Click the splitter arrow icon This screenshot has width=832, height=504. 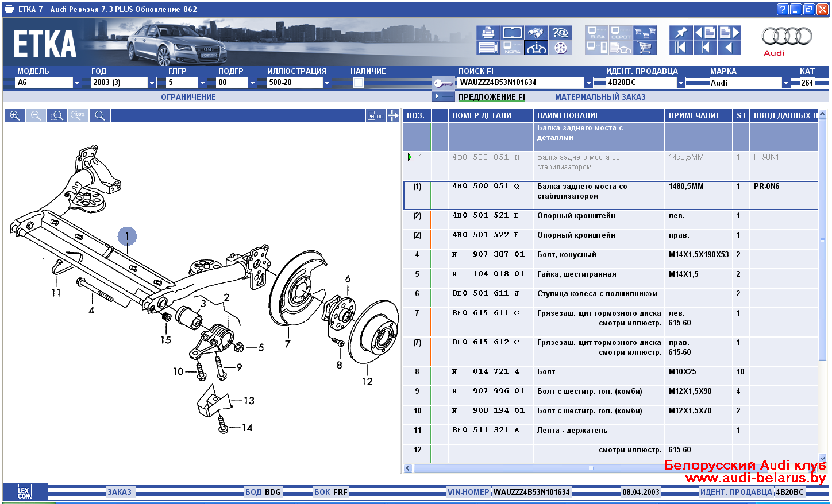(x=393, y=115)
